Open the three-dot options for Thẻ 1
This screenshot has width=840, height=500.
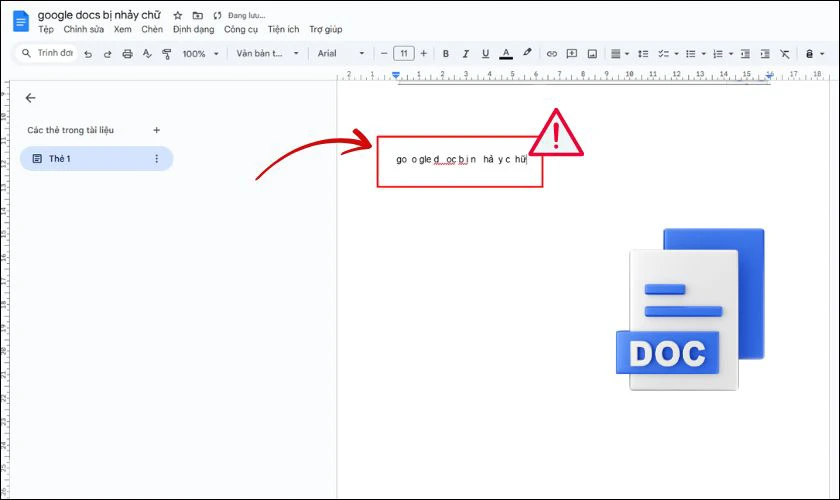156,159
